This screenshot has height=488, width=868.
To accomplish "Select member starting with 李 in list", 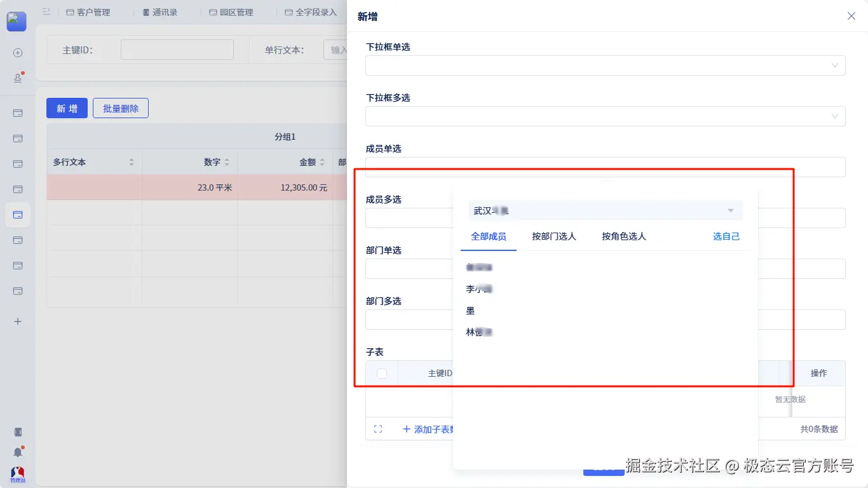I will (x=480, y=289).
